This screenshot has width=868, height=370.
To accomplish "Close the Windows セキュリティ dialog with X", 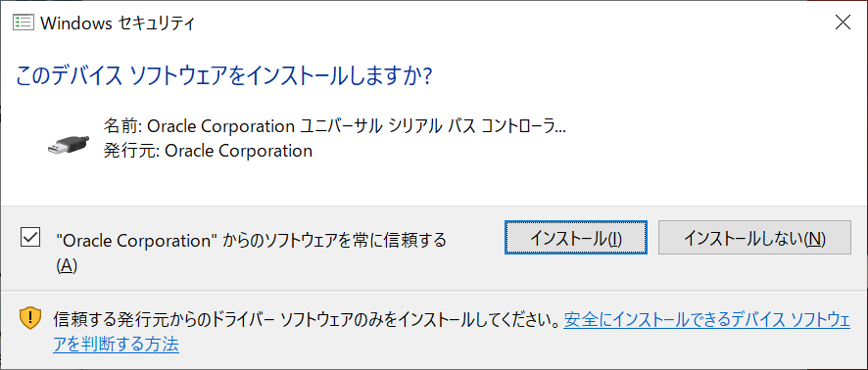I will coord(843,23).
